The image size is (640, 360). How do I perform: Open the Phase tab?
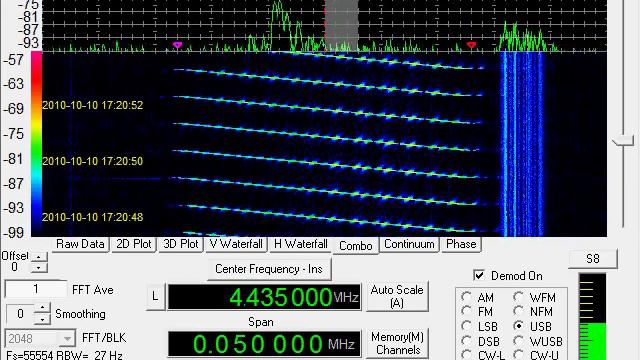click(461, 244)
